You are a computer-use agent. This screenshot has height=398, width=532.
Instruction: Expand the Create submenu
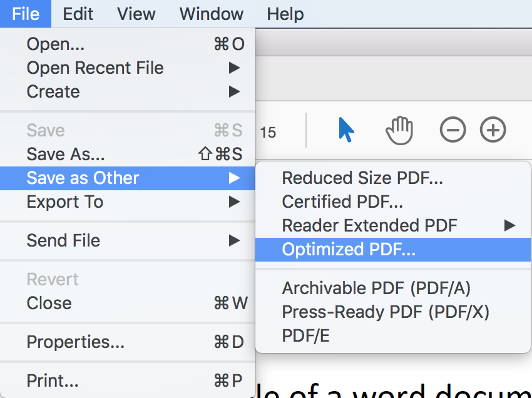128,91
